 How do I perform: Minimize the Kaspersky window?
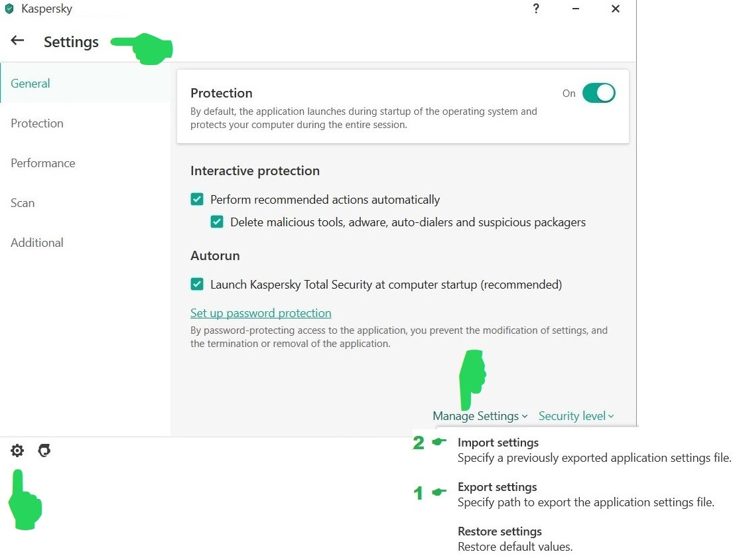576,9
